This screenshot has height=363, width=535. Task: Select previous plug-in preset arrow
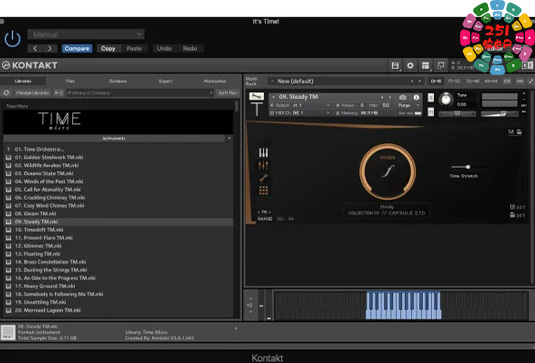pos(35,48)
